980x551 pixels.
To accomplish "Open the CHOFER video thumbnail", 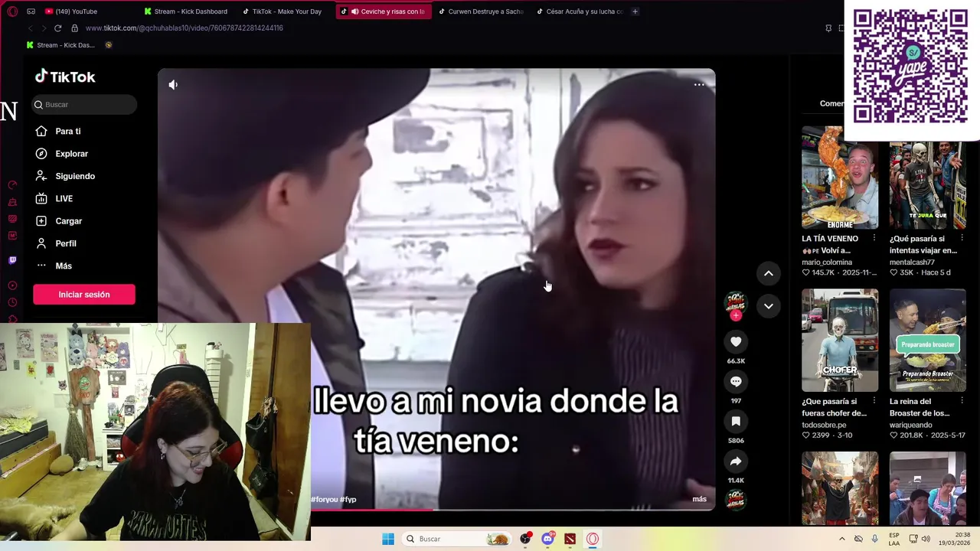I will (x=840, y=341).
